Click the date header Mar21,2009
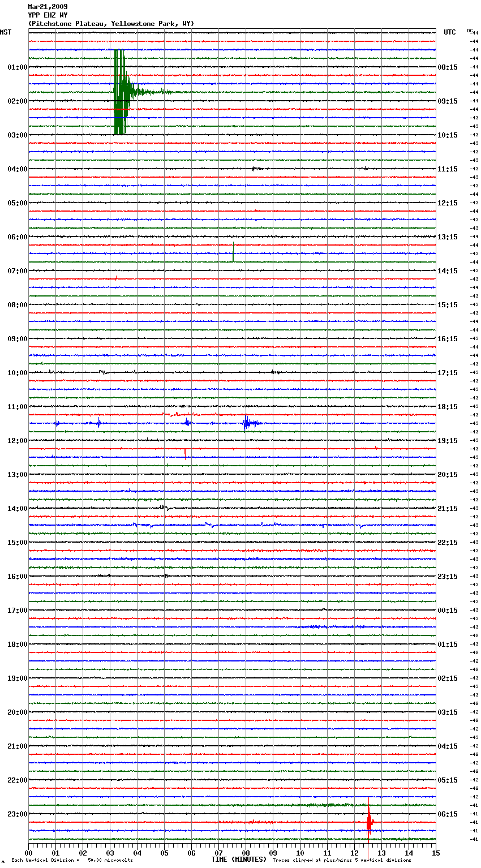Screen dimensions: 481x868 [x=48, y=7]
